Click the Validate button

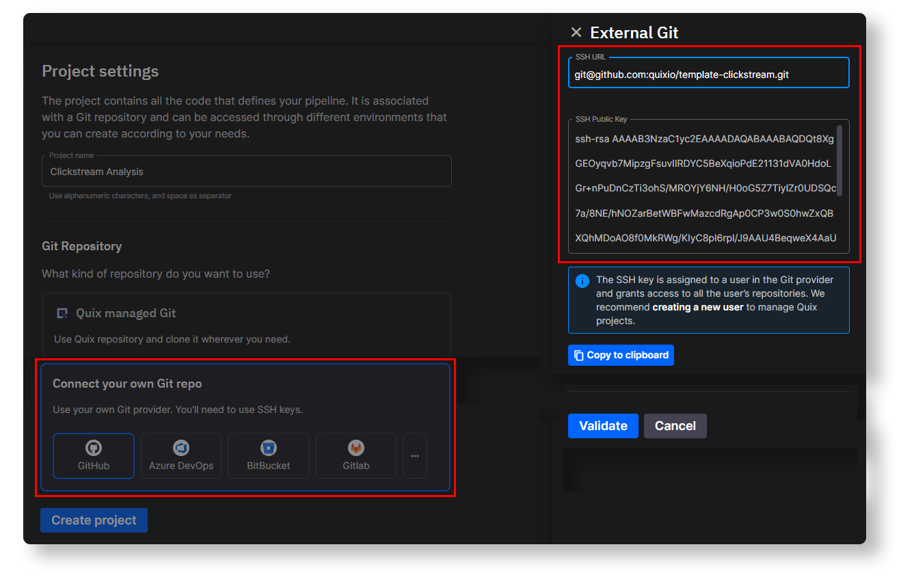tap(603, 426)
